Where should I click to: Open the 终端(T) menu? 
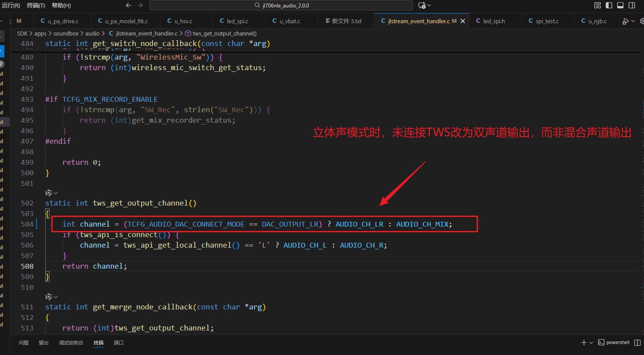36,5
